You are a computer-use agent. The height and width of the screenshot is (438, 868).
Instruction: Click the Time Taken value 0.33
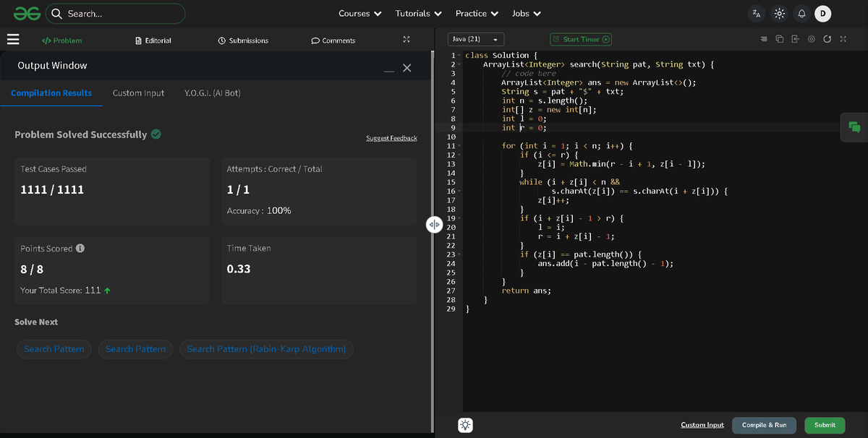click(x=239, y=269)
